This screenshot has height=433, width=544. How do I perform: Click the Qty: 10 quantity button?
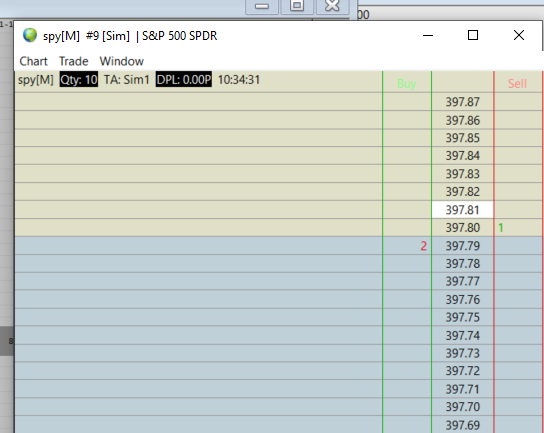tap(79, 79)
